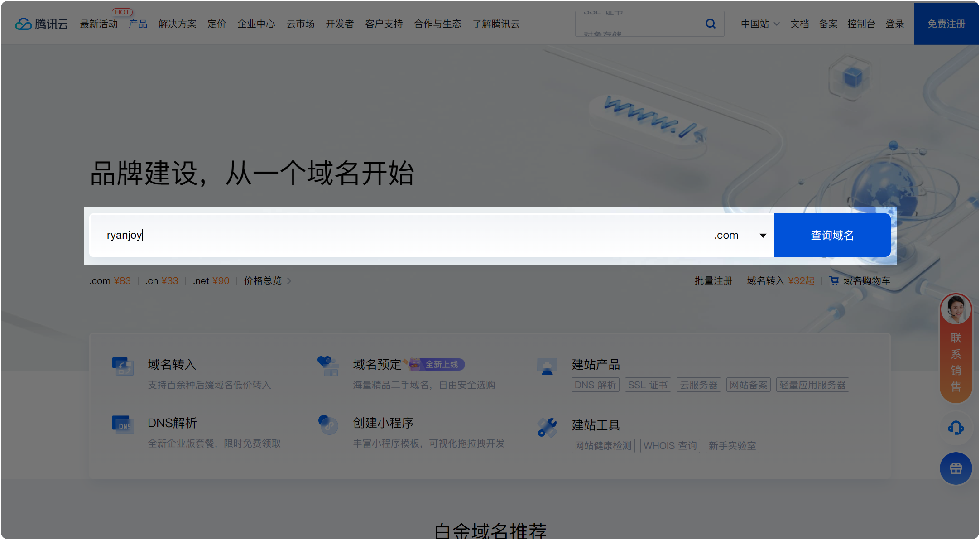Screen dimensions: 980x540
Task: Select the 域名转入 feature icon
Action: click(122, 367)
